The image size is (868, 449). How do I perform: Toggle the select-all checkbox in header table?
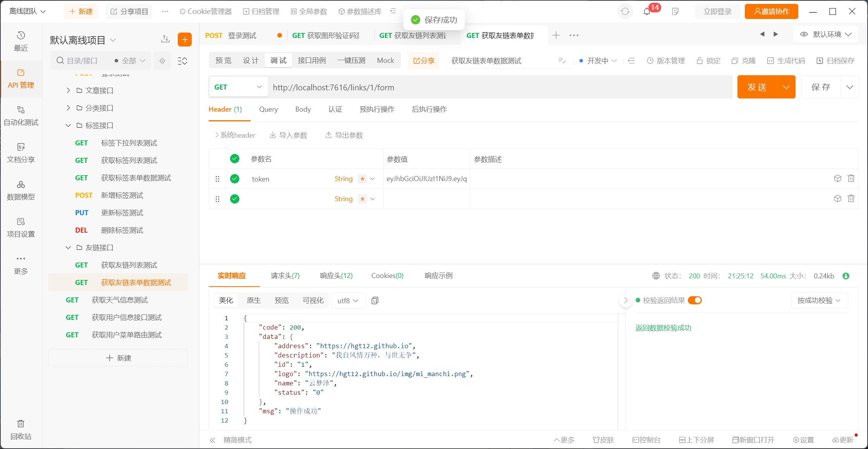(235, 159)
